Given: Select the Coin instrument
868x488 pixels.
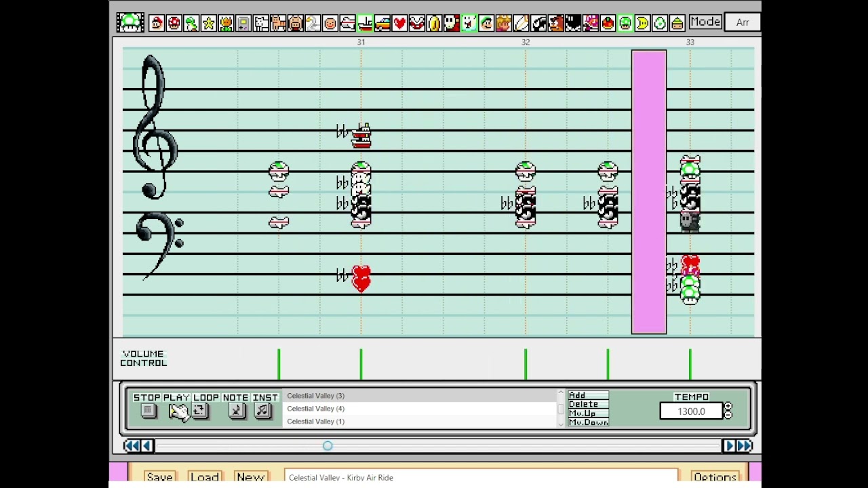Looking at the screenshot, I should click(x=434, y=23).
